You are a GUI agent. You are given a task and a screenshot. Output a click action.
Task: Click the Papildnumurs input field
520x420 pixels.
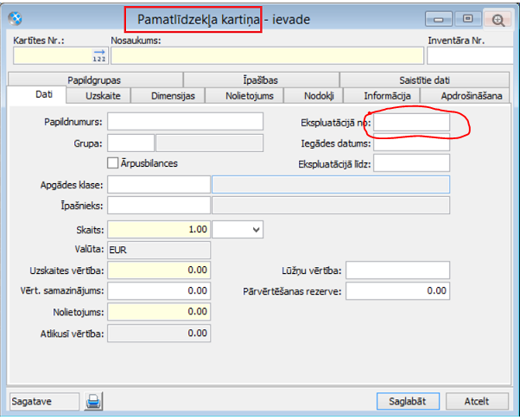point(186,122)
